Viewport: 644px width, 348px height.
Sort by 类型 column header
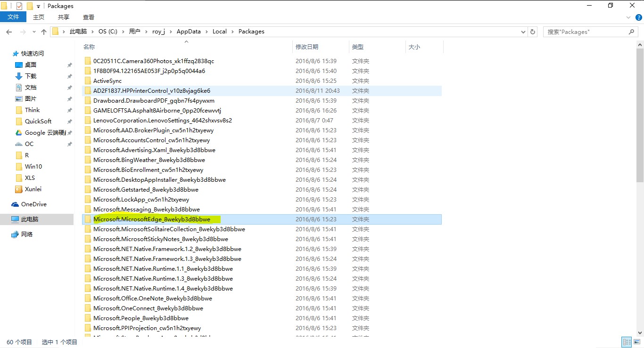click(x=358, y=47)
